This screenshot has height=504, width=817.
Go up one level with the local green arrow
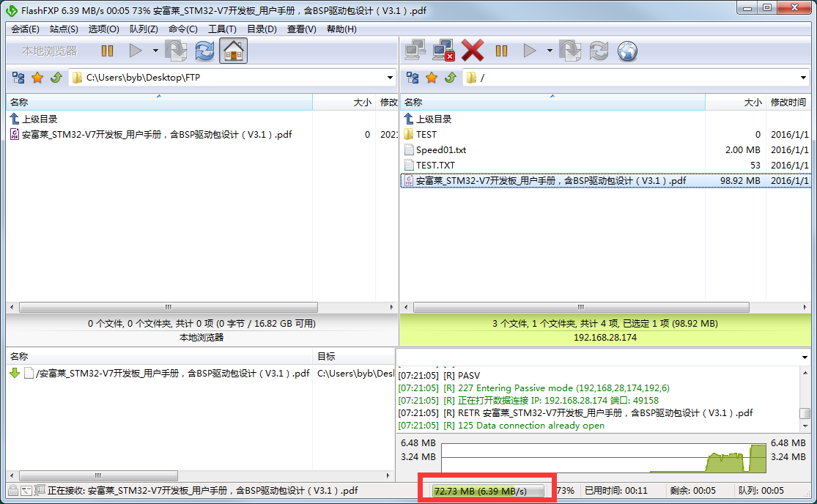(x=56, y=78)
